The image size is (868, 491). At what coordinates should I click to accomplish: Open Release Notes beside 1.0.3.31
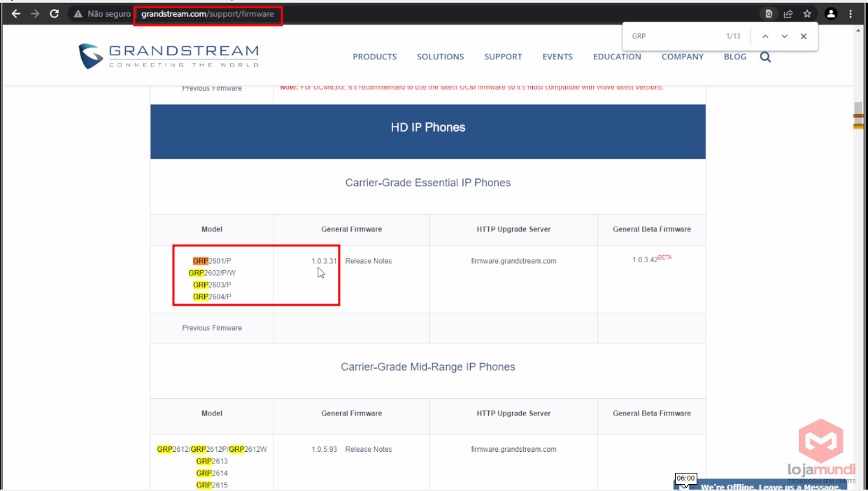tap(369, 261)
